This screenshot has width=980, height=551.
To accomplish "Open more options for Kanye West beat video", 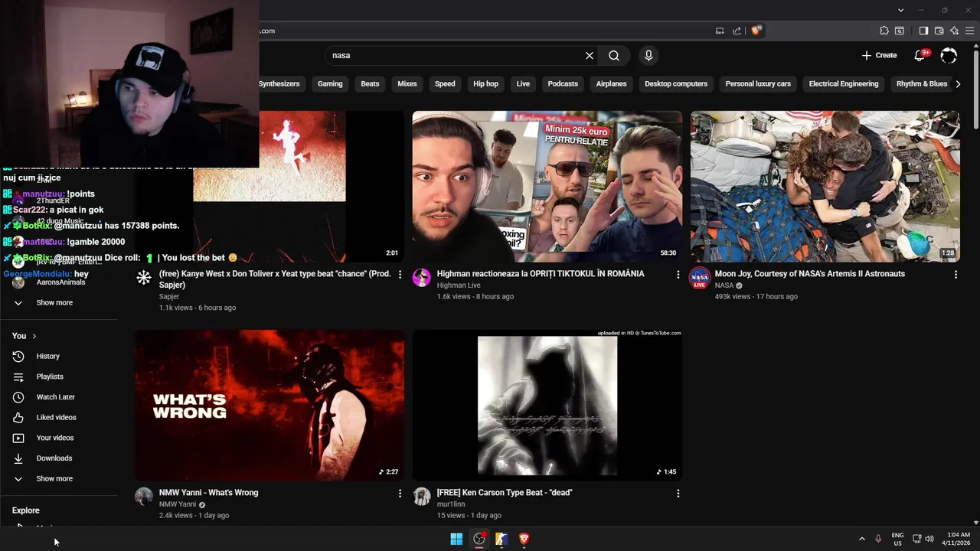I will [x=400, y=274].
